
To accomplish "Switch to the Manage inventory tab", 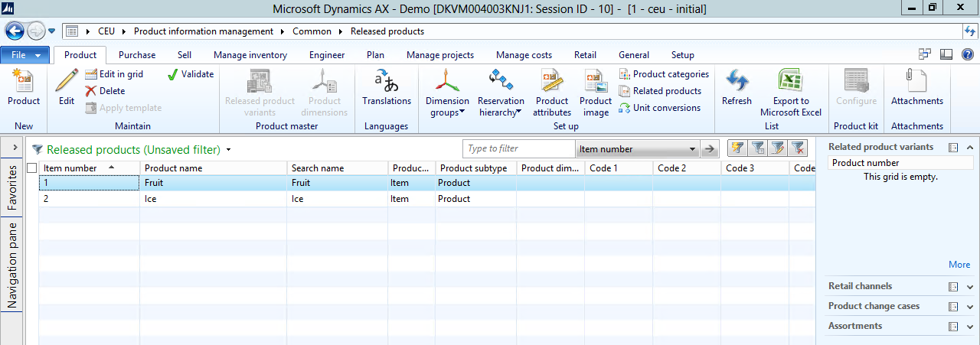I will click(250, 55).
